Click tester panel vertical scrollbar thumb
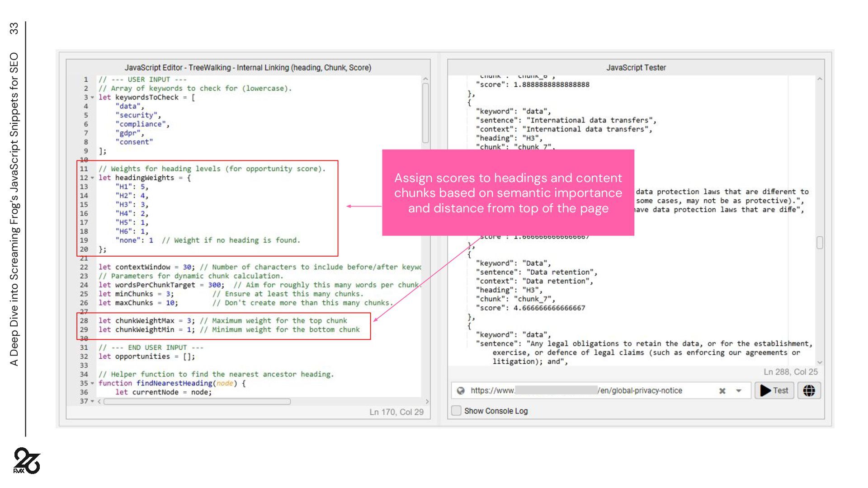 [x=820, y=242]
